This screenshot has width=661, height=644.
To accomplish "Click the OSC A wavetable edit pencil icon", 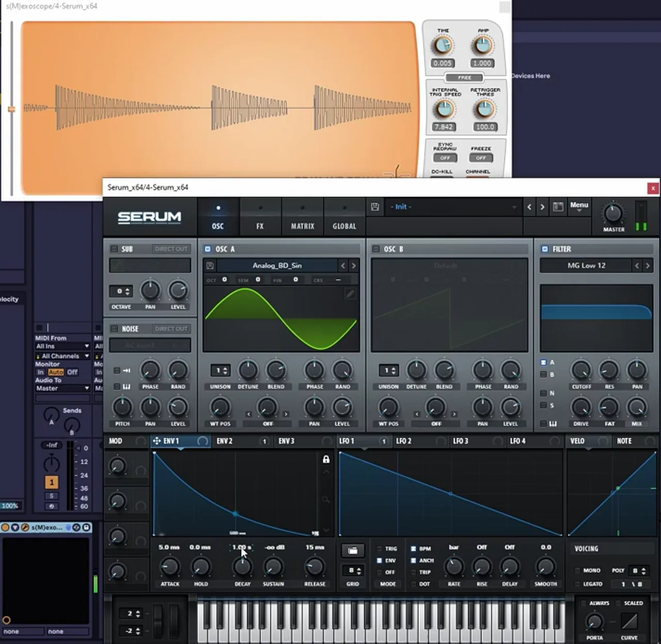I will tap(350, 294).
